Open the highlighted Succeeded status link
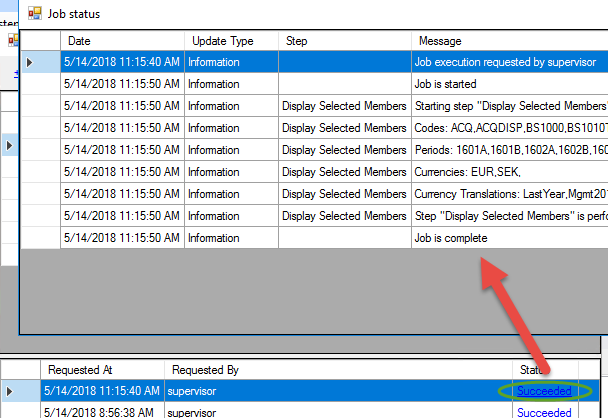Screen dimensions: 608x418 [x=544, y=391]
